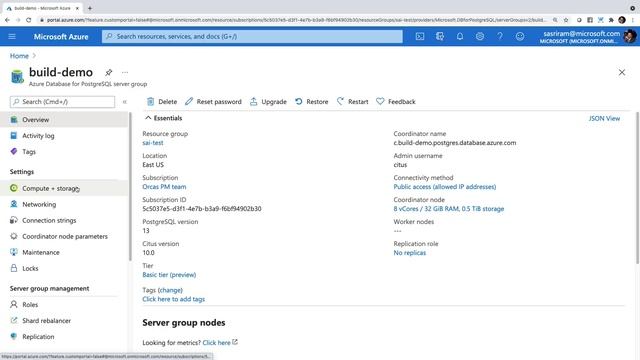Click the sidebar Search (Cmd+/) field

pyautogui.click(x=62, y=102)
